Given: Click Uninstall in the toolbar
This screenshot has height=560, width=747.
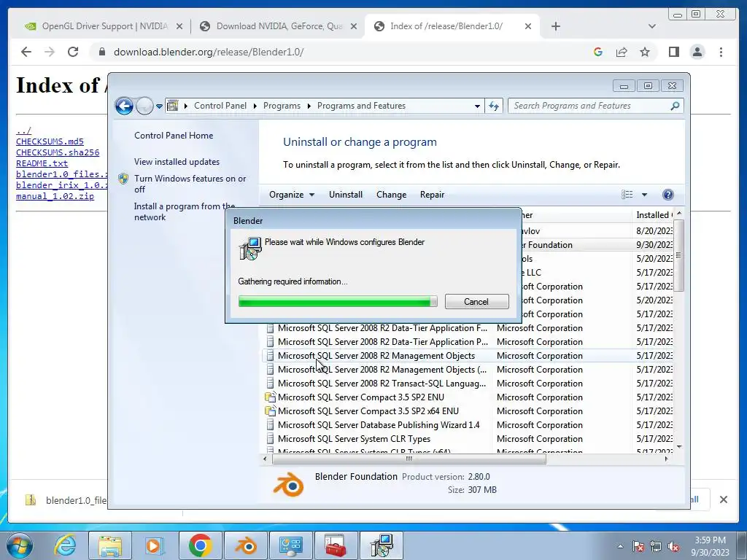Looking at the screenshot, I should pyautogui.click(x=345, y=194).
